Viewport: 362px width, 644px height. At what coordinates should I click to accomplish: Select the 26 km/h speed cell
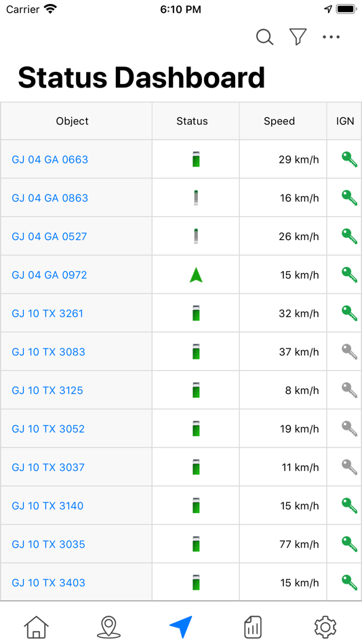tap(283, 237)
